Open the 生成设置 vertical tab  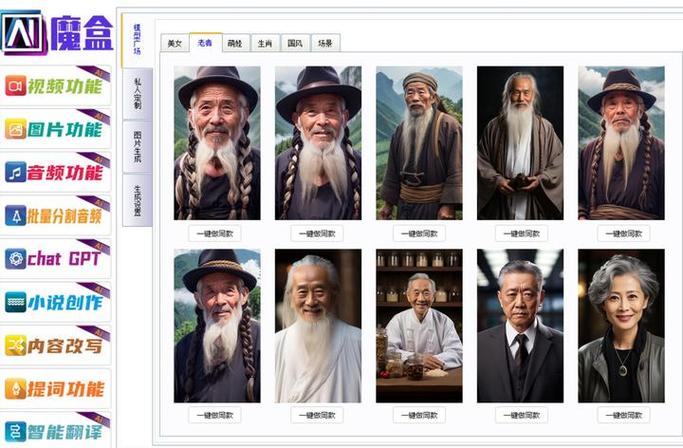coord(137,200)
